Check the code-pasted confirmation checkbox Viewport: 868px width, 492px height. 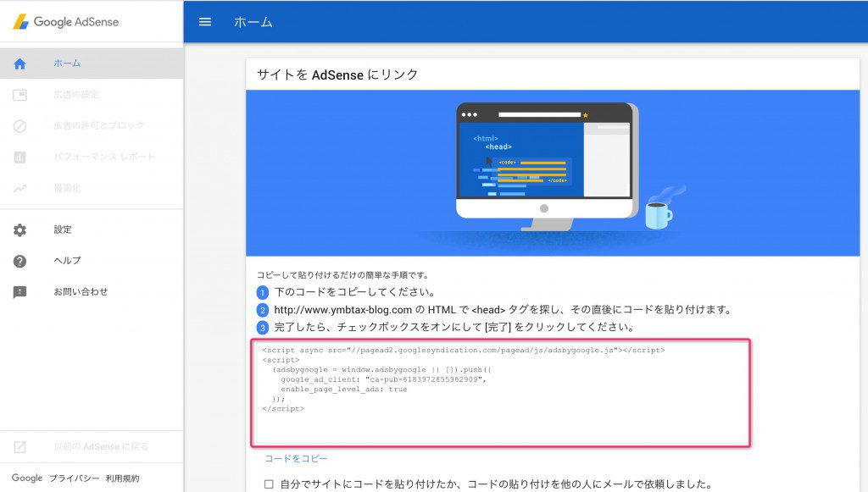tap(269, 484)
